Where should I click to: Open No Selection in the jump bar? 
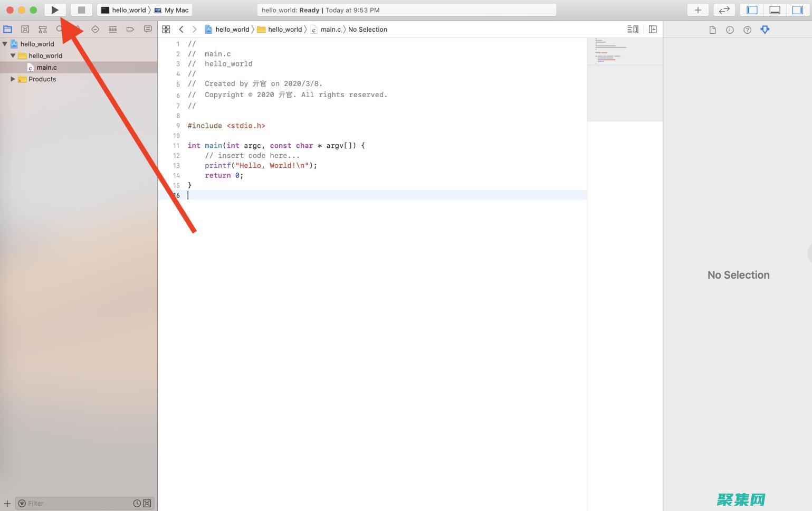368,29
